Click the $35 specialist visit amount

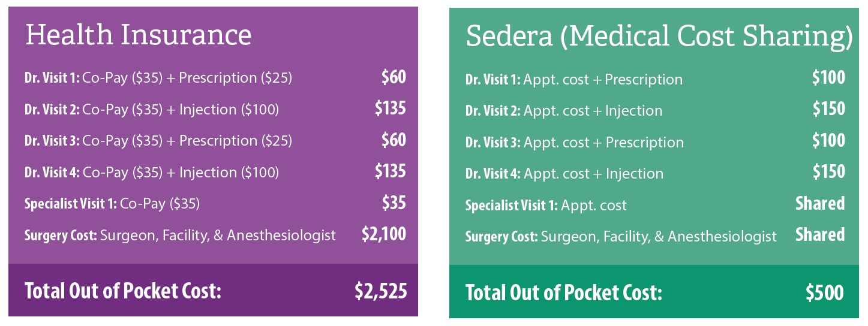tap(394, 203)
